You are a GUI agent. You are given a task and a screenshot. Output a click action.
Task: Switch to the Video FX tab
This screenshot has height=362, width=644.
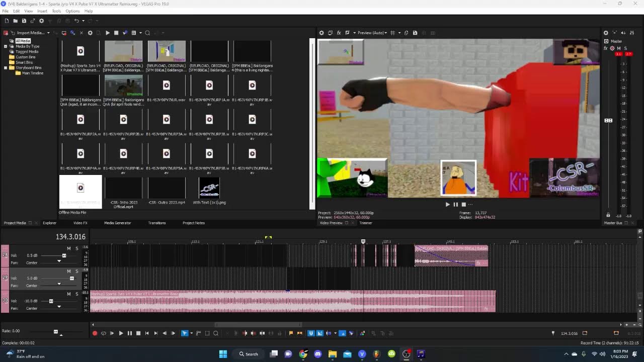click(x=80, y=223)
